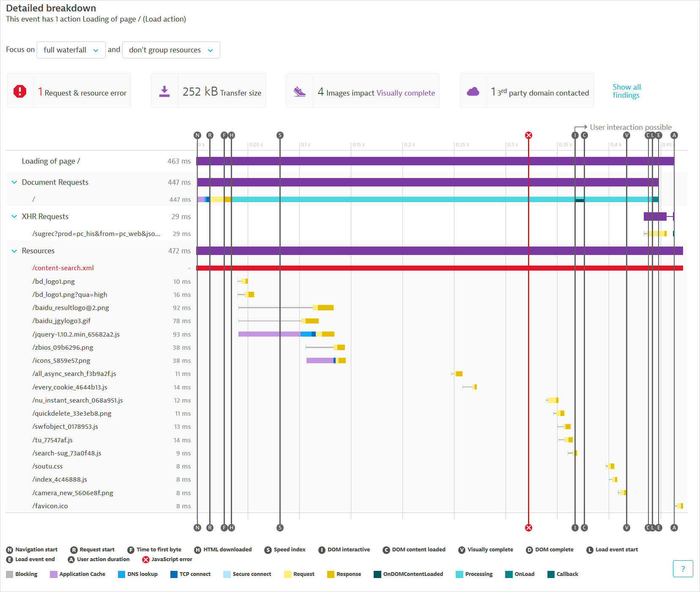Open the question mark help button

[683, 569]
